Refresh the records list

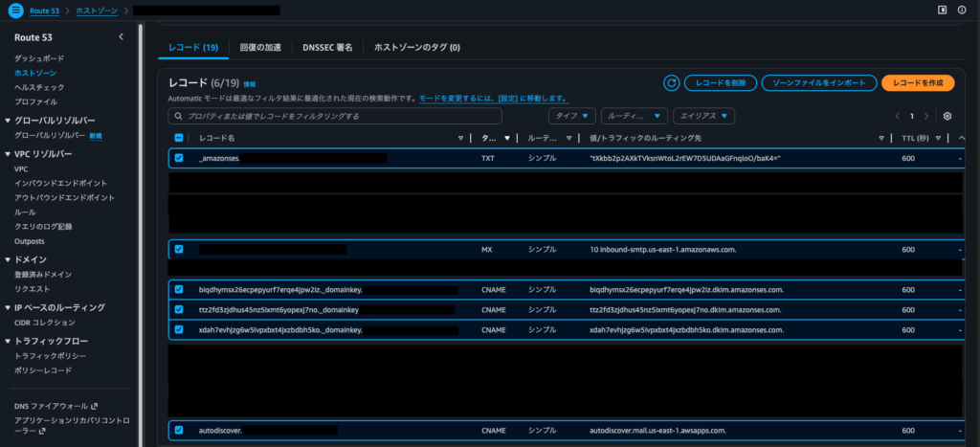point(672,83)
